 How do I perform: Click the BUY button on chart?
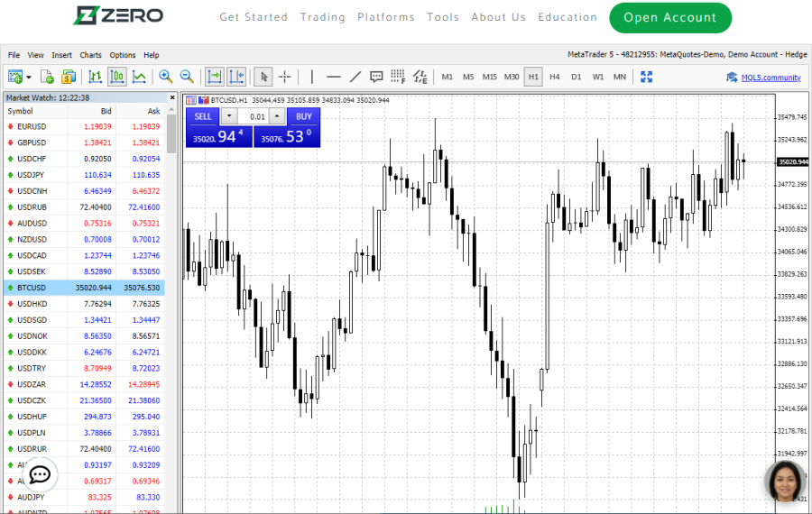(304, 116)
